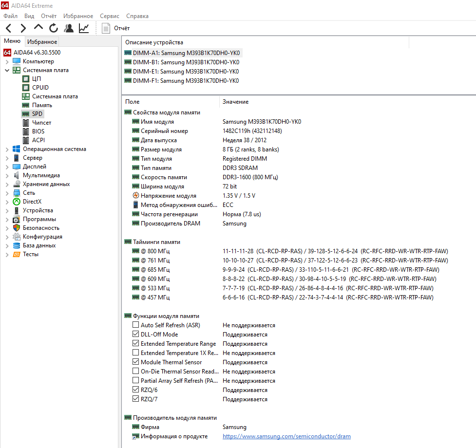Click the Дисплей monitor icon
The width and height of the screenshot is (476, 448).
[17, 167]
